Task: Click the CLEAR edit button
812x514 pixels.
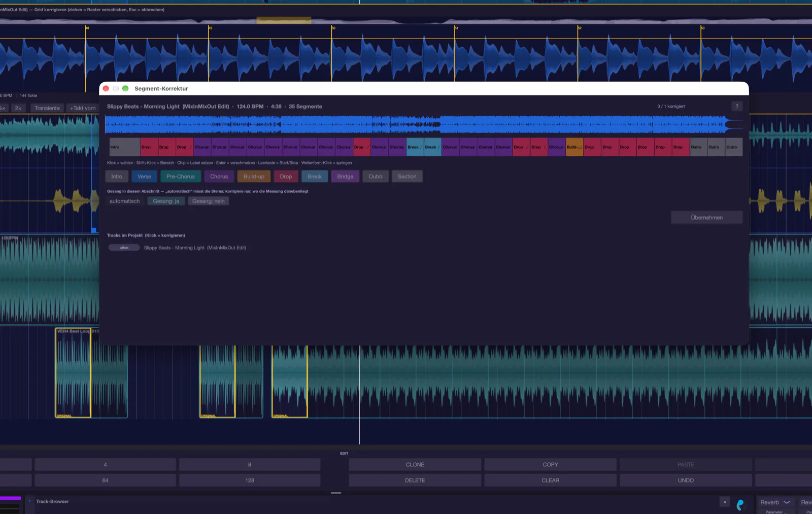Action: (550, 480)
